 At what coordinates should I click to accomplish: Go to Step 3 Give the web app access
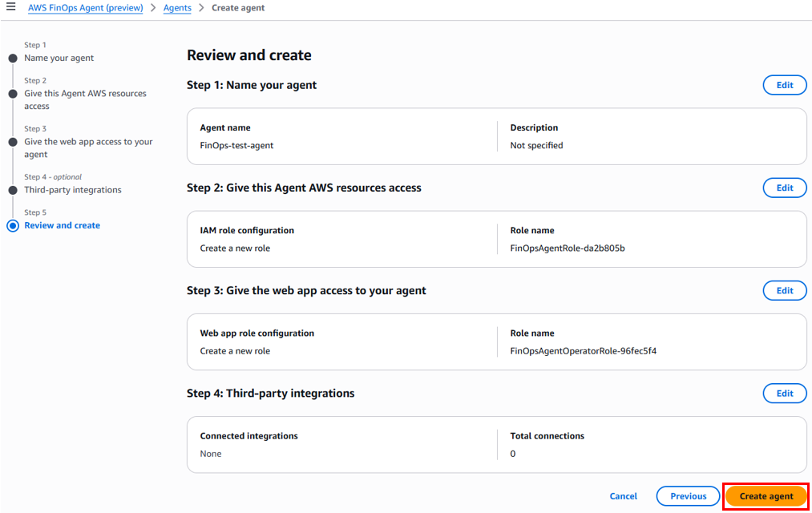(88, 147)
